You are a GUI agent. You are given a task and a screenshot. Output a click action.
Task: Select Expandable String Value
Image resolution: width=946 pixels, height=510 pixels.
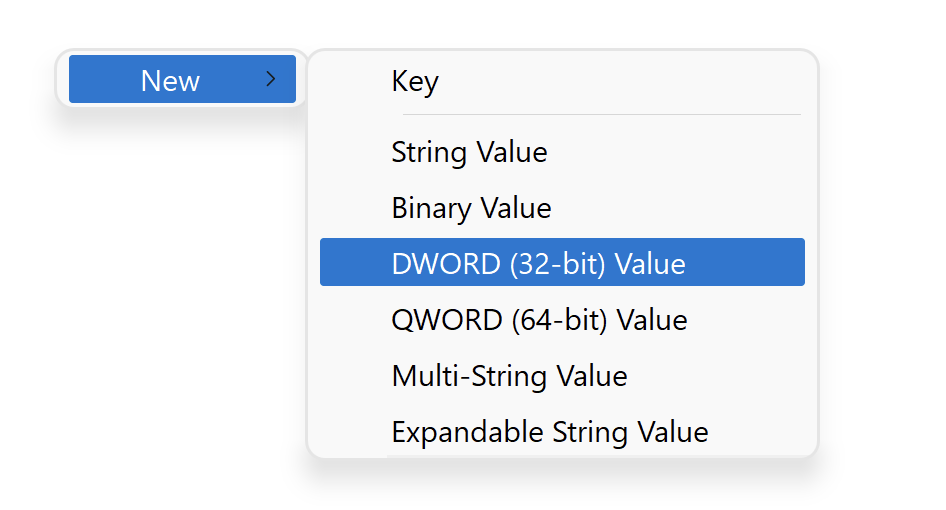click(x=549, y=431)
